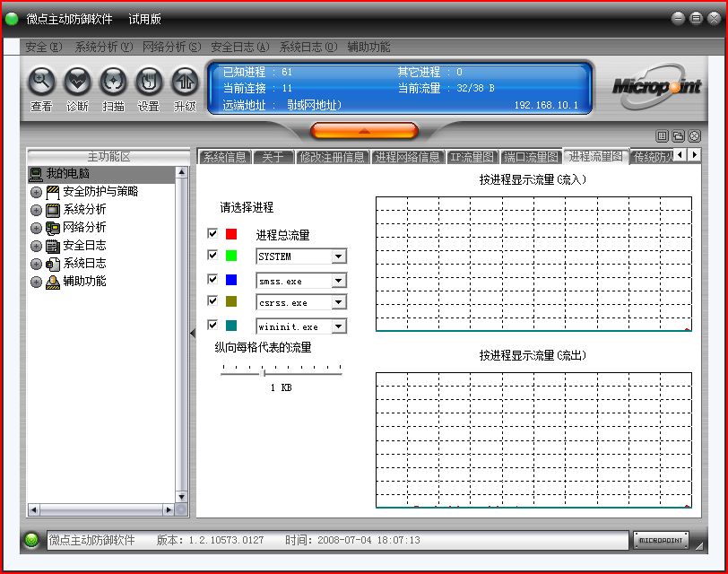Click the 安全日志 notepad icon
Image resolution: width=728 pixels, height=574 pixels.
point(53,246)
